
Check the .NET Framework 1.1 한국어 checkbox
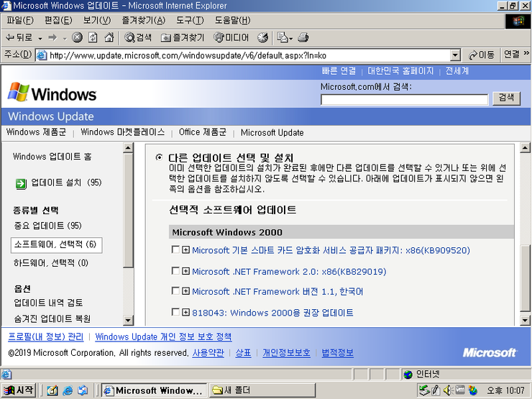tap(175, 291)
